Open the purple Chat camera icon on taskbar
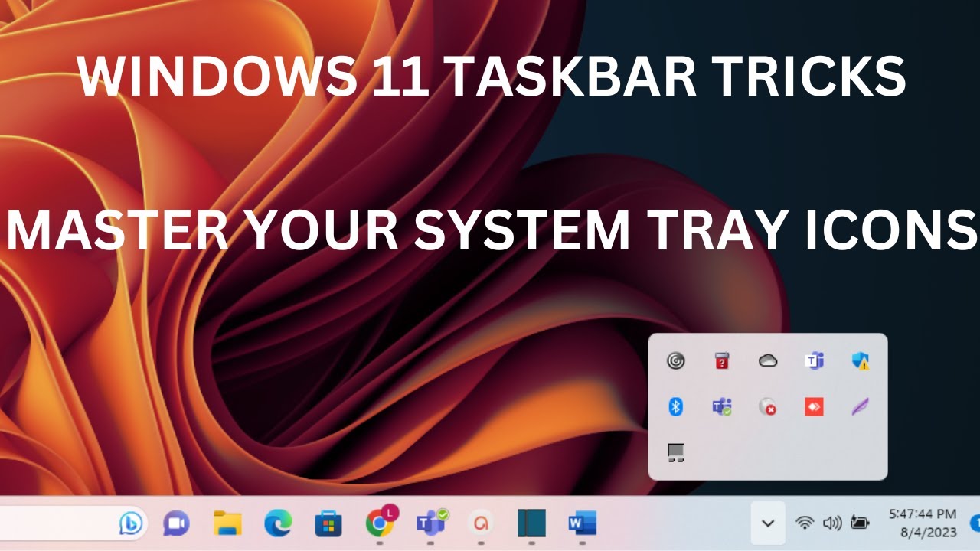980x551 pixels. point(176,523)
